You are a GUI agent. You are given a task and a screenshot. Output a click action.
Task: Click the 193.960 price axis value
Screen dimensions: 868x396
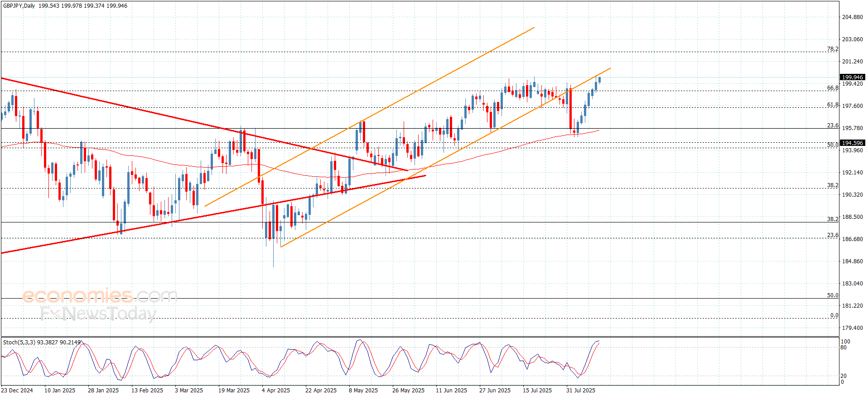click(852, 150)
